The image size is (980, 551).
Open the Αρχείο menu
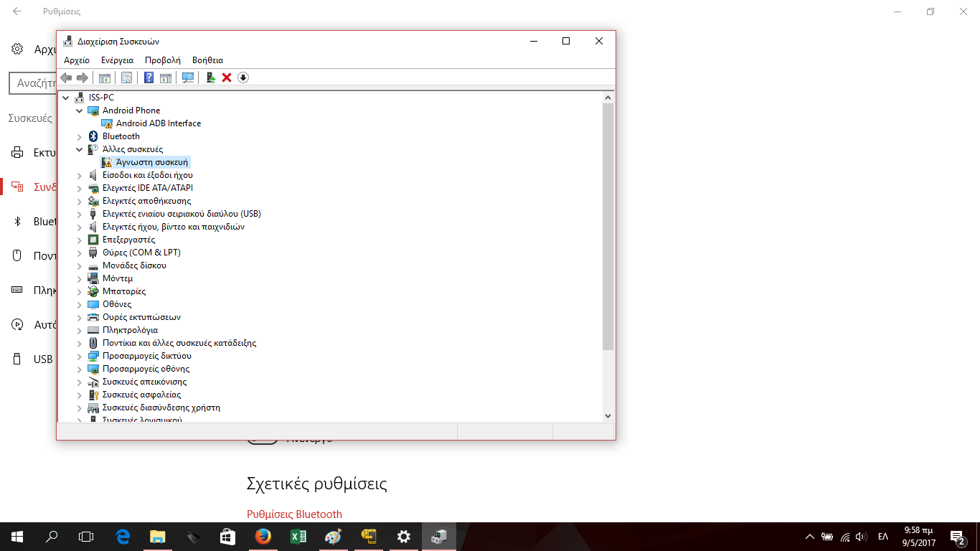77,60
